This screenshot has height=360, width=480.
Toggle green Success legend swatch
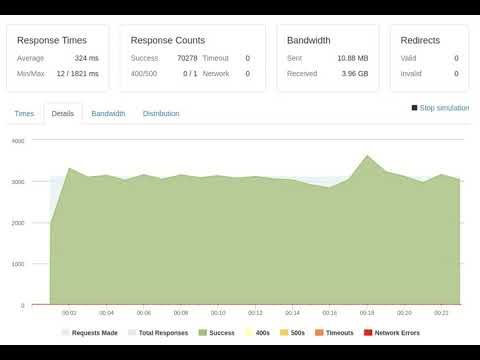[x=203, y=332]
